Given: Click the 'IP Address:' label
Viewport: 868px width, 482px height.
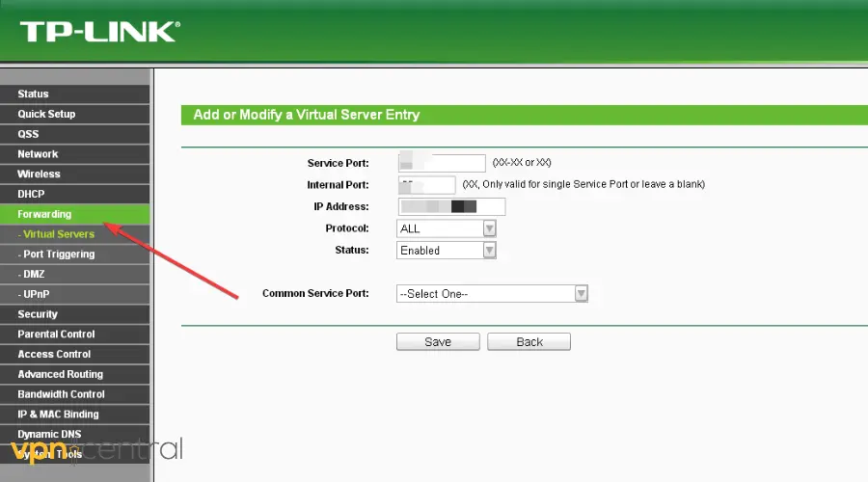Looking at the screenshot, I should [341, 206].
